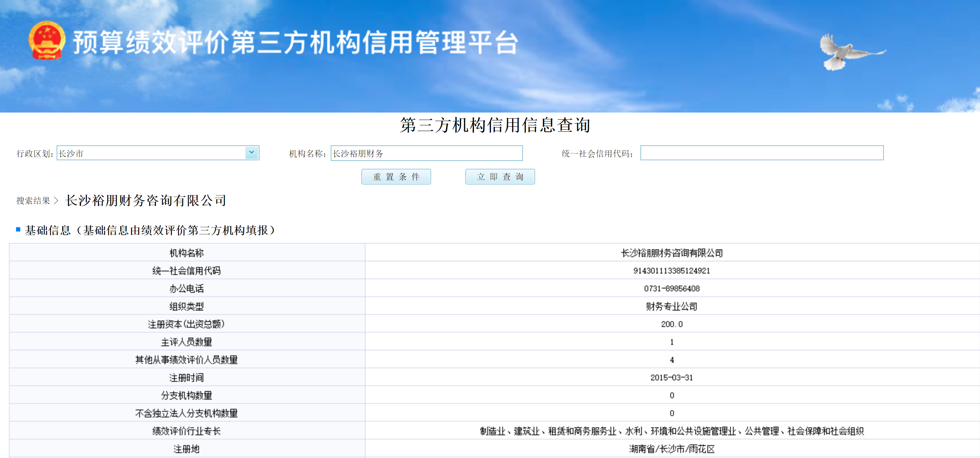Image resolution: width=980 pixels, height=458 pixels.
Task: Click the 其他从事绩效评价人员数量 row label
Action: point(187,360)
